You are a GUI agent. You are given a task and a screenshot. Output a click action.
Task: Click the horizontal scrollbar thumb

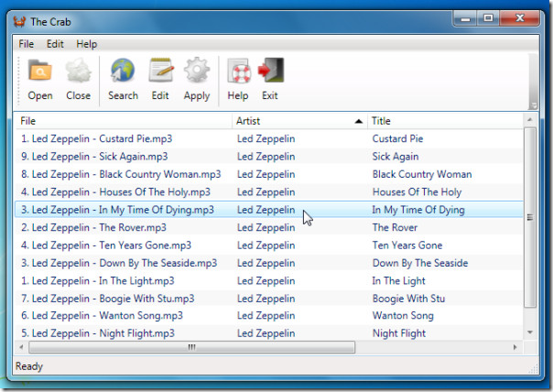point(191,347)
